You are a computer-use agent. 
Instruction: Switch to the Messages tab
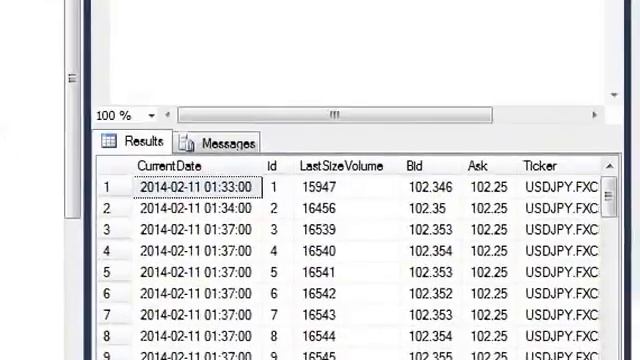point(217,143)
